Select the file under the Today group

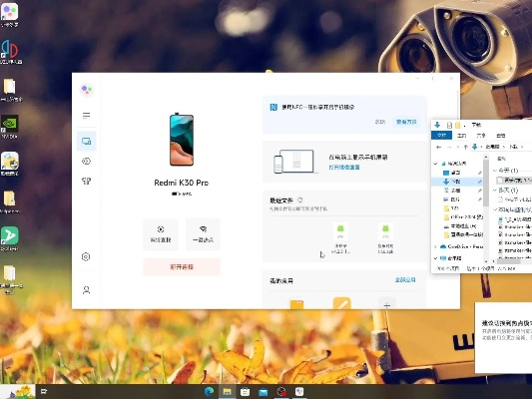514,180
